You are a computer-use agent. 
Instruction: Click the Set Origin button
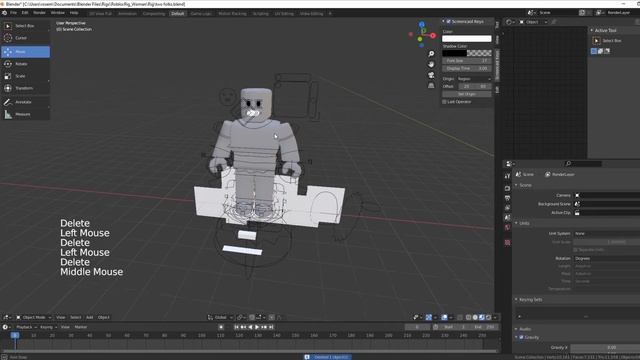tap(467, 94)
